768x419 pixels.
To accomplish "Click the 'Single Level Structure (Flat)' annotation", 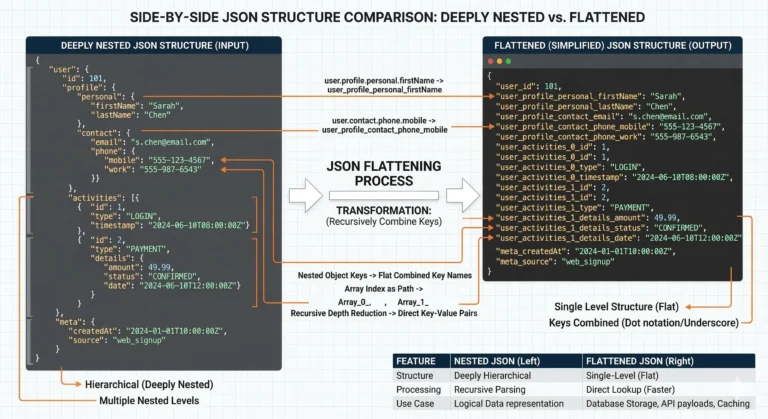I will pos(616,307).
